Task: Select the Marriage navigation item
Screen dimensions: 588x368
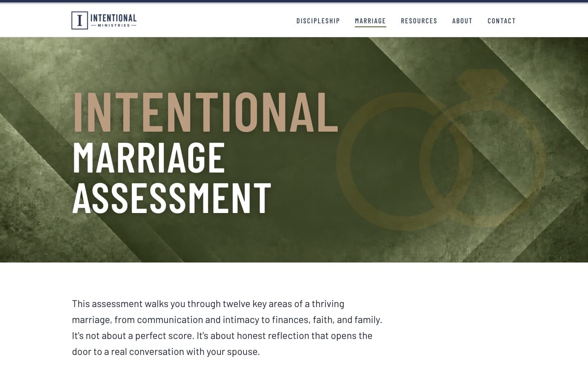Action: tap(370, 21)
